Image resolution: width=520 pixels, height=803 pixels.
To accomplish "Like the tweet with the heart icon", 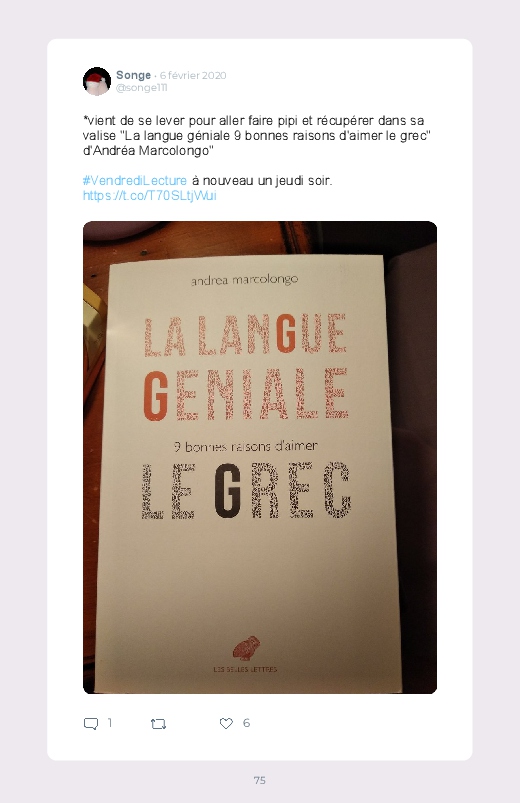I will coord(226,723).
